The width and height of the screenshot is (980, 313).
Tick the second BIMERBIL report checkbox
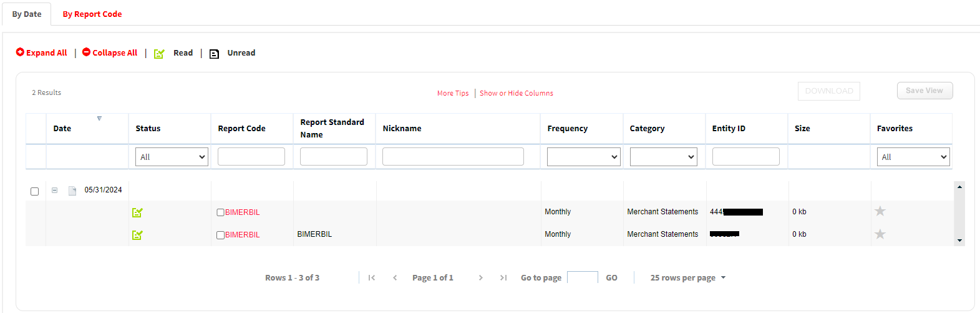[x=220, y=235]
